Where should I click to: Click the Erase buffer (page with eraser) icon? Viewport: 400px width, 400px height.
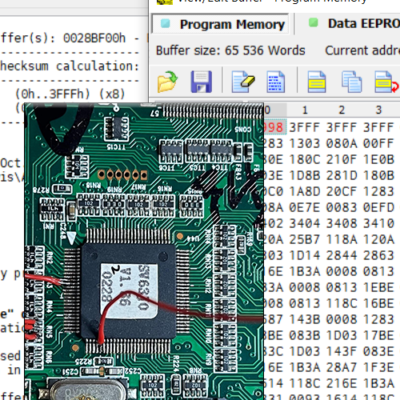pos(243,82)
